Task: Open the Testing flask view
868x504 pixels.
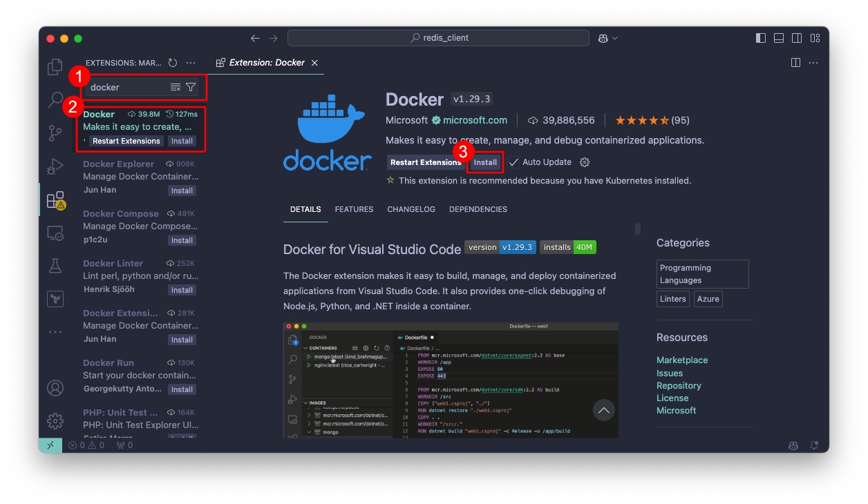Action: [x=55, y=266]
